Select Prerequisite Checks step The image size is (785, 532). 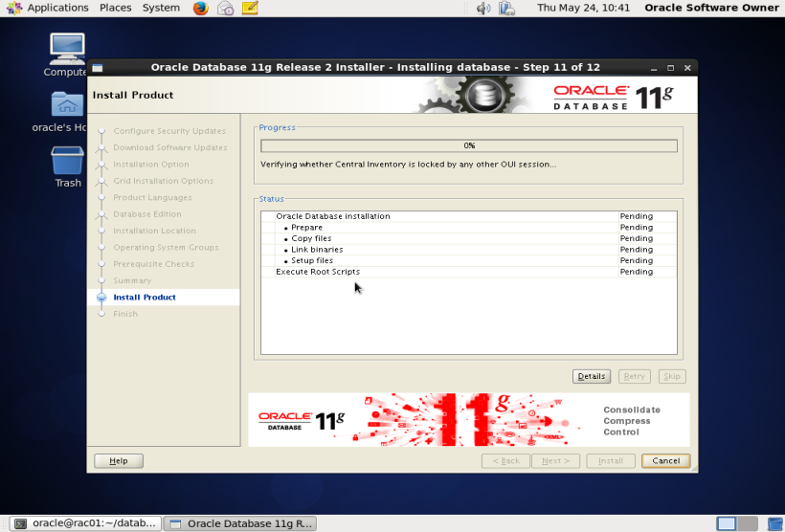[154, 264]
